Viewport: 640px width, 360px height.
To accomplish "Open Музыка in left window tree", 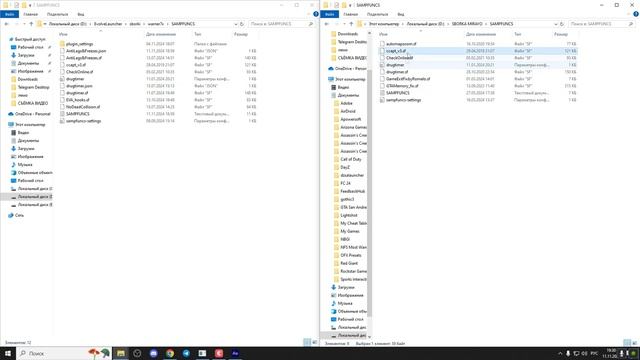I will point(24,164).
